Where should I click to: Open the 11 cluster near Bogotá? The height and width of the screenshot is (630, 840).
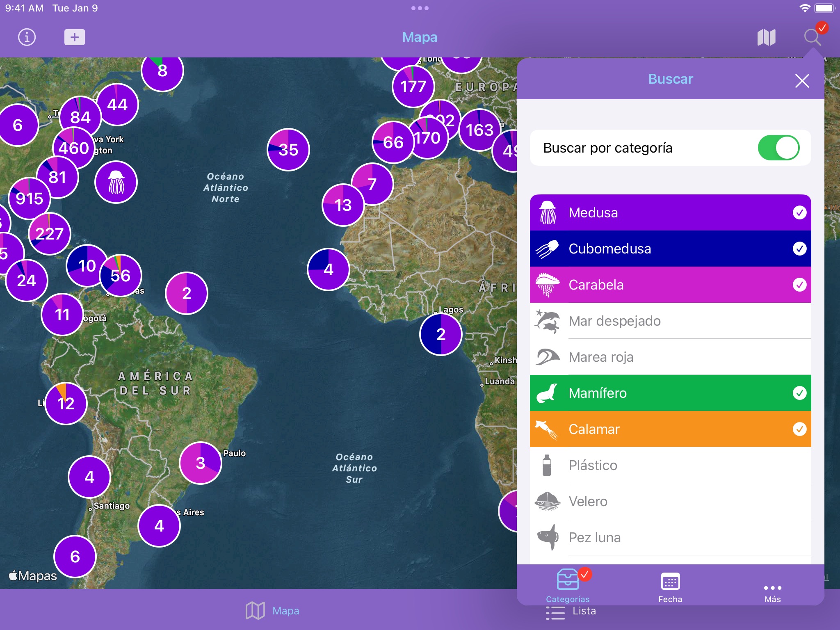click(62, 315)
